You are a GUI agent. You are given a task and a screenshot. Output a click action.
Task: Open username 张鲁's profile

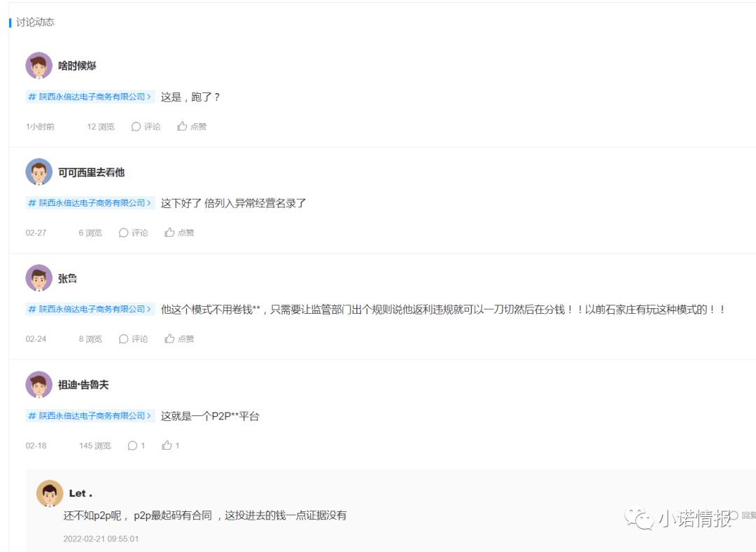click(x=67, y=278)
